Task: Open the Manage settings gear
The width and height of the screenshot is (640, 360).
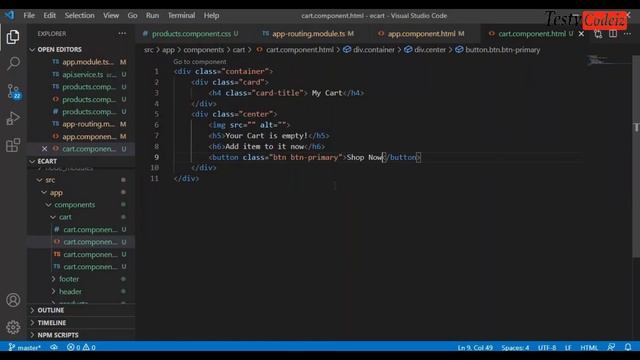Action: point(13,327)
